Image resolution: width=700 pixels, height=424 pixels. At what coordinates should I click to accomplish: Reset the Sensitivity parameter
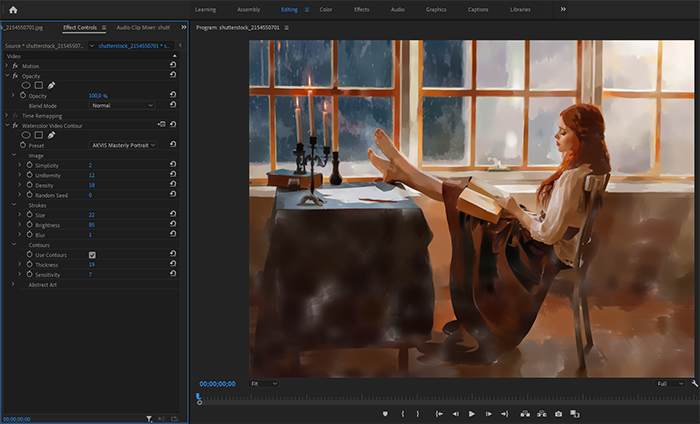(173, 274)
